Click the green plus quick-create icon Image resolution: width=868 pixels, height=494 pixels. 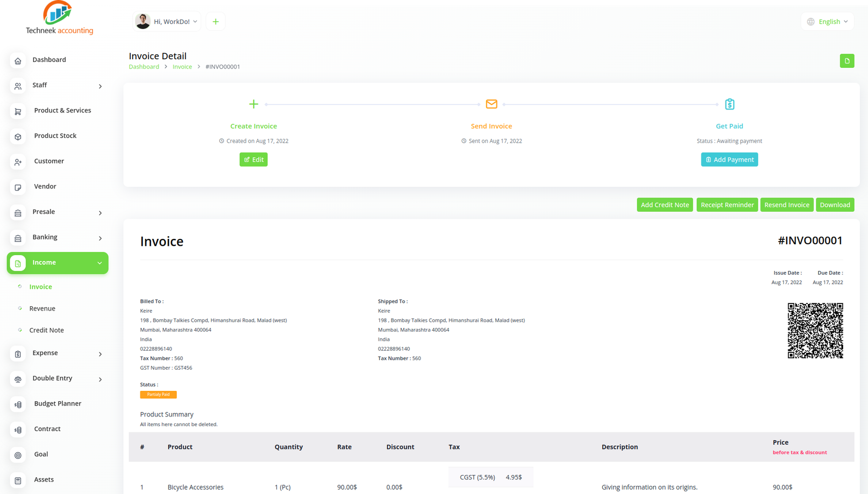[215, 22]
